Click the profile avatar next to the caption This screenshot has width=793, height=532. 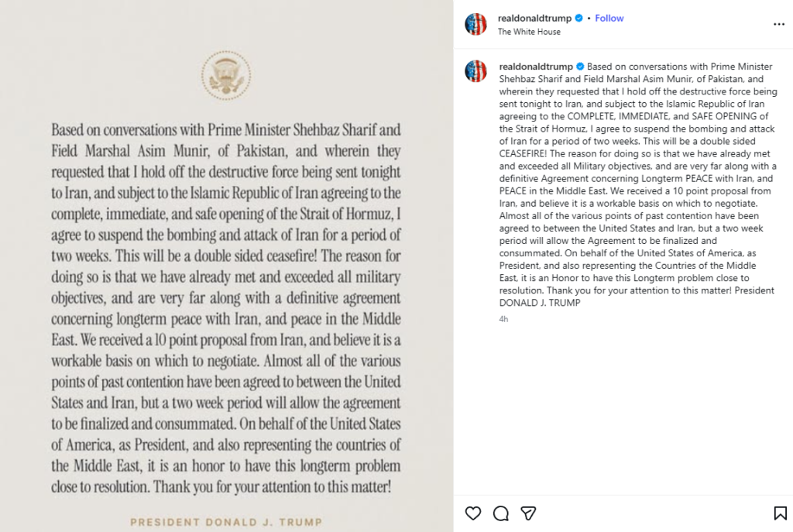[475, 71]
